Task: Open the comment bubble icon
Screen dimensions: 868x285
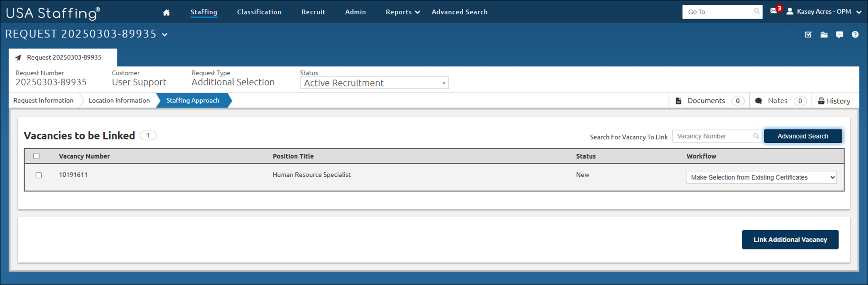Action: pos(840,34)
